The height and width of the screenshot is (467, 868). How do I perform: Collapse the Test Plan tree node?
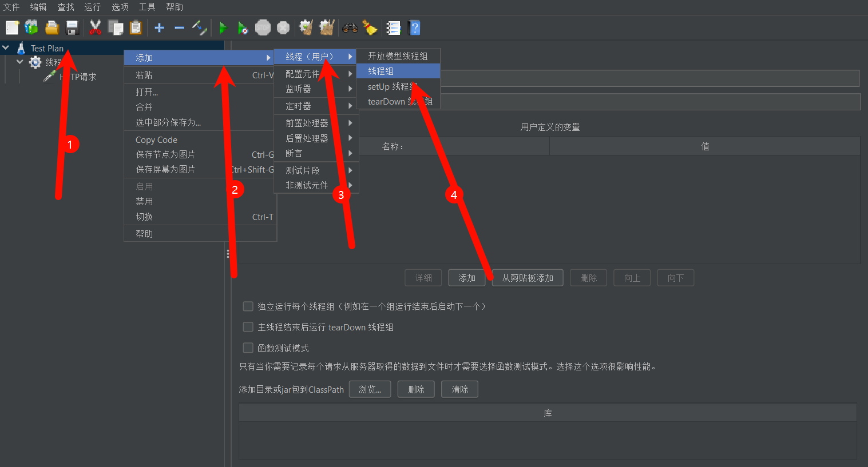pyautogui.click(x=6, y=48)
